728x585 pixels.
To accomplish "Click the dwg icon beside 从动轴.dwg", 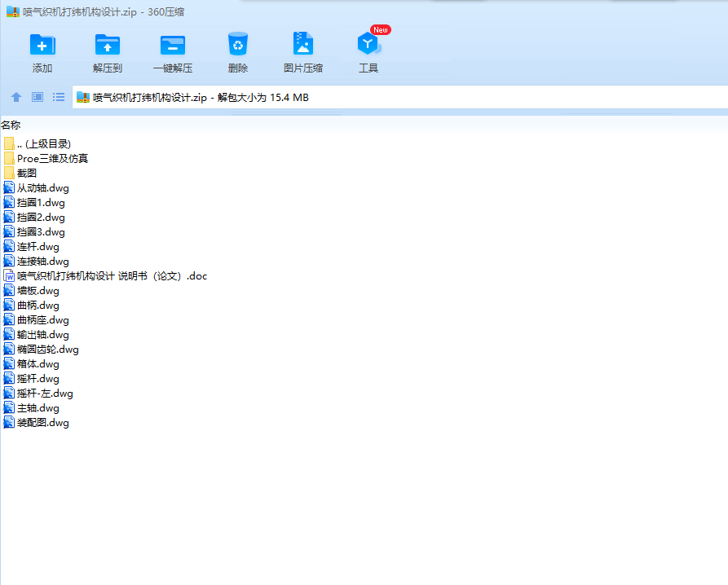I will 9,188.
